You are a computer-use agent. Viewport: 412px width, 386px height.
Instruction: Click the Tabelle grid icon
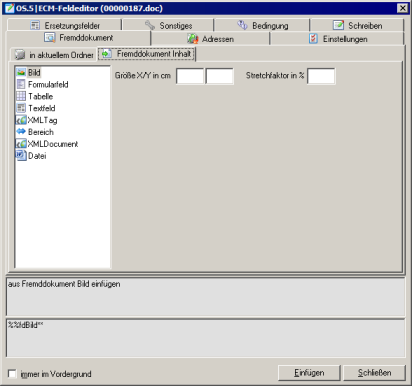(21, 96)
